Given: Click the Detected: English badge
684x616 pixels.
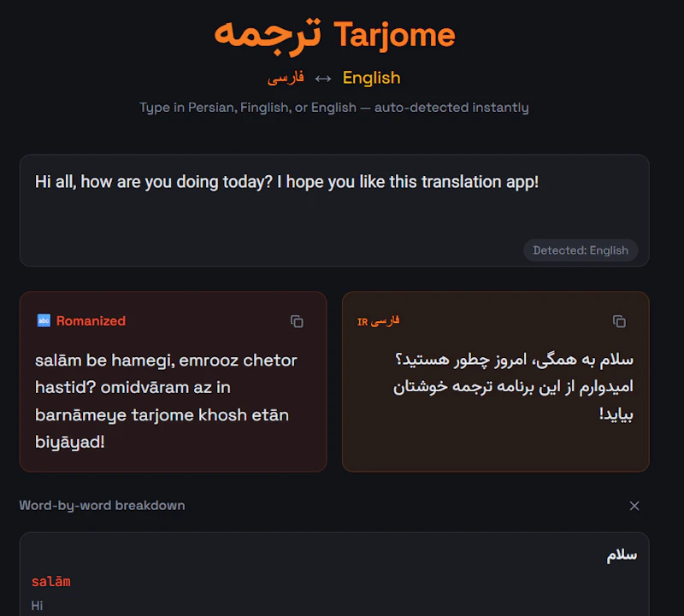Looking at the screenshot, I should tap(581, 250).
